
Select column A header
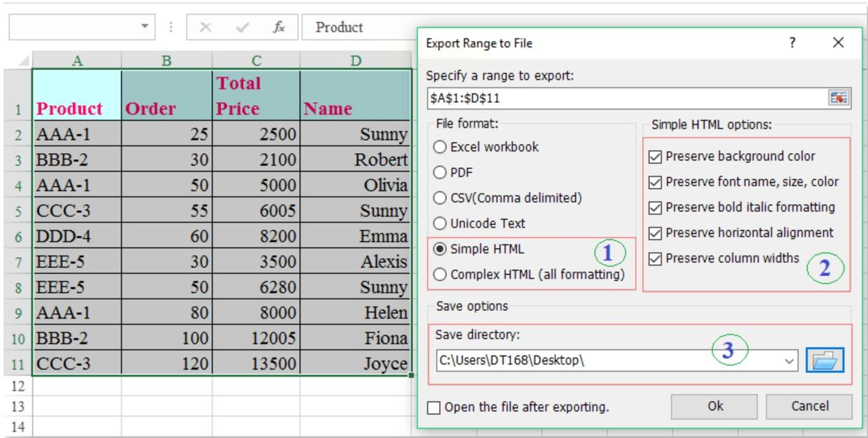pos(77,61)
